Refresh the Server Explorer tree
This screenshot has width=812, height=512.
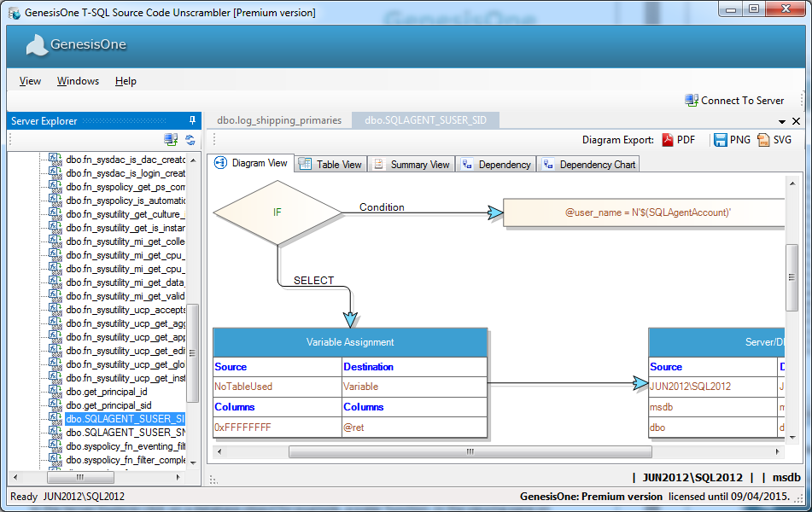click(x=190, y=140)
